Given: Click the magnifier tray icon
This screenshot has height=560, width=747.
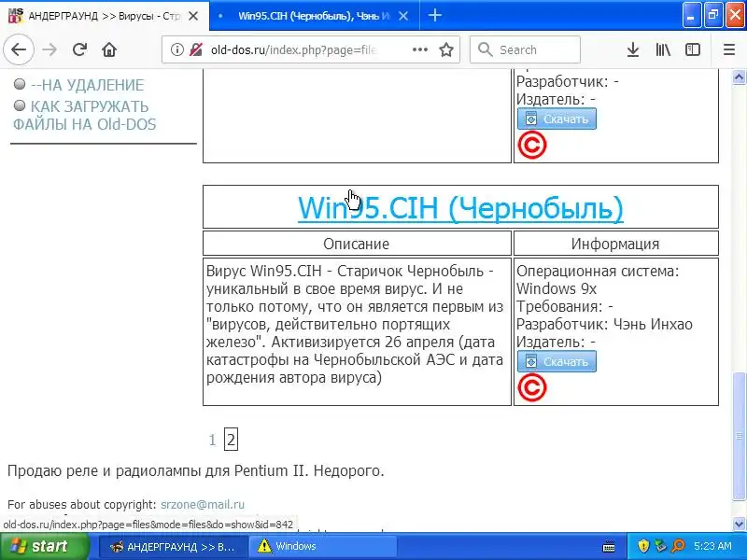Looking at the screenshot, I should tap(678, 546).
